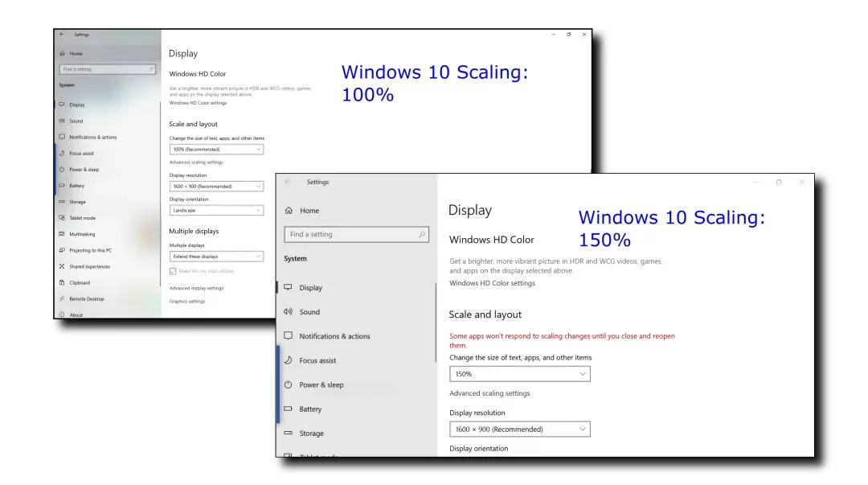This screenshot has height=485, width=868.
Task: Click Clipboard icon in 100% window sidebar
Action: point(62,282)
